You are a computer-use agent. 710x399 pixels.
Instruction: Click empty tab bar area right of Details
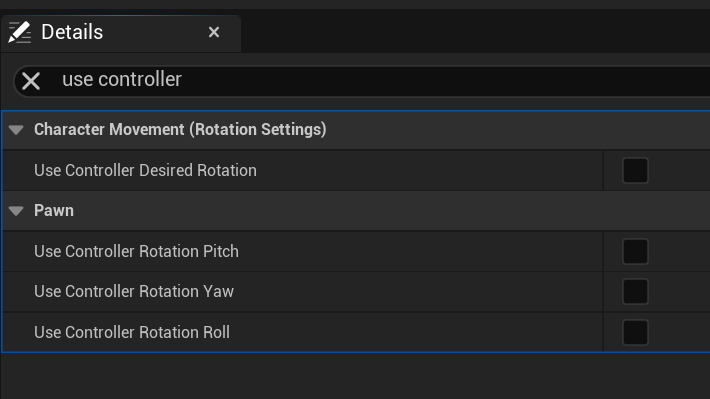point(475,31)
